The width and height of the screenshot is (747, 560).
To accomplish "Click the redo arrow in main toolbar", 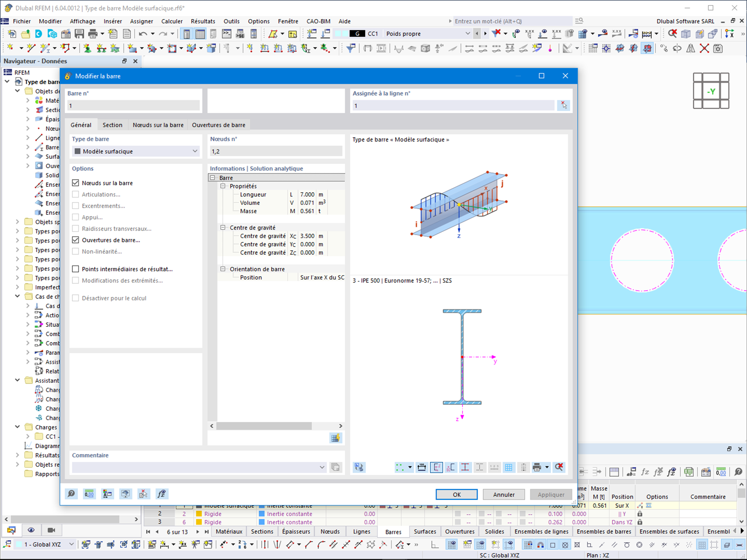I will click(x=163, y=34).
